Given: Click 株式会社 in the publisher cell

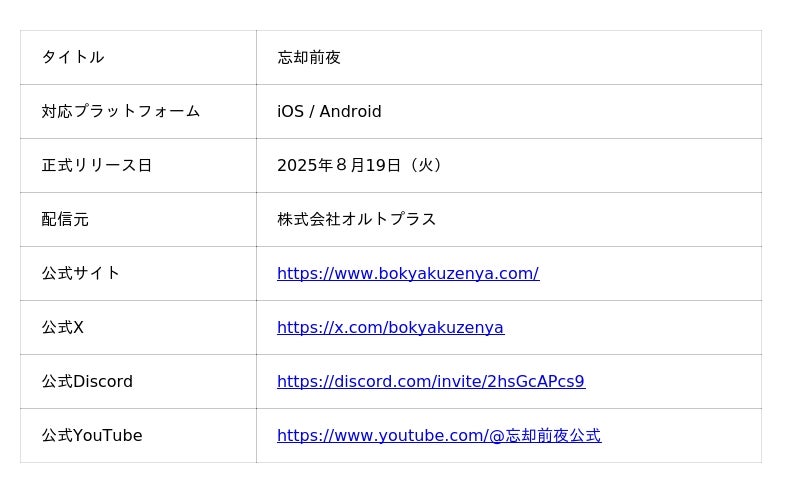Looking at the screenshot, I should tap(309, 219).
